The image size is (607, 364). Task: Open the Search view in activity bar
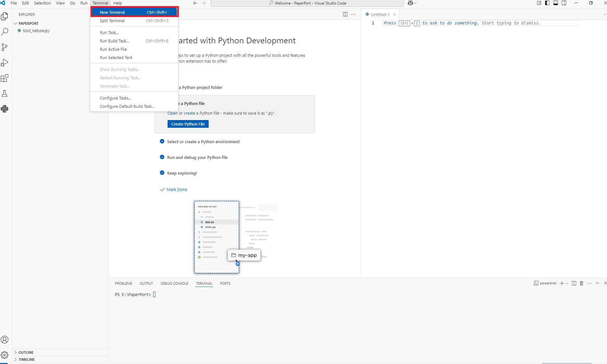click(x=5, y=31)
